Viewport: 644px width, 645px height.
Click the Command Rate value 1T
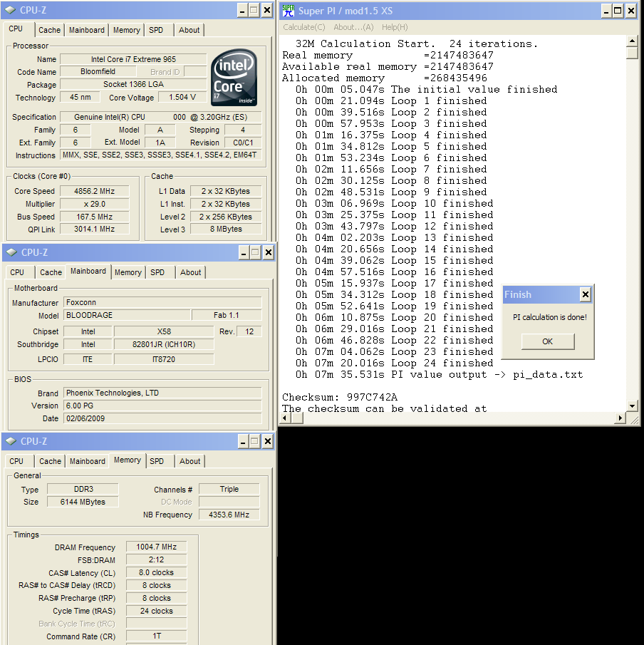pyautogui.click(x=156, y=636)
